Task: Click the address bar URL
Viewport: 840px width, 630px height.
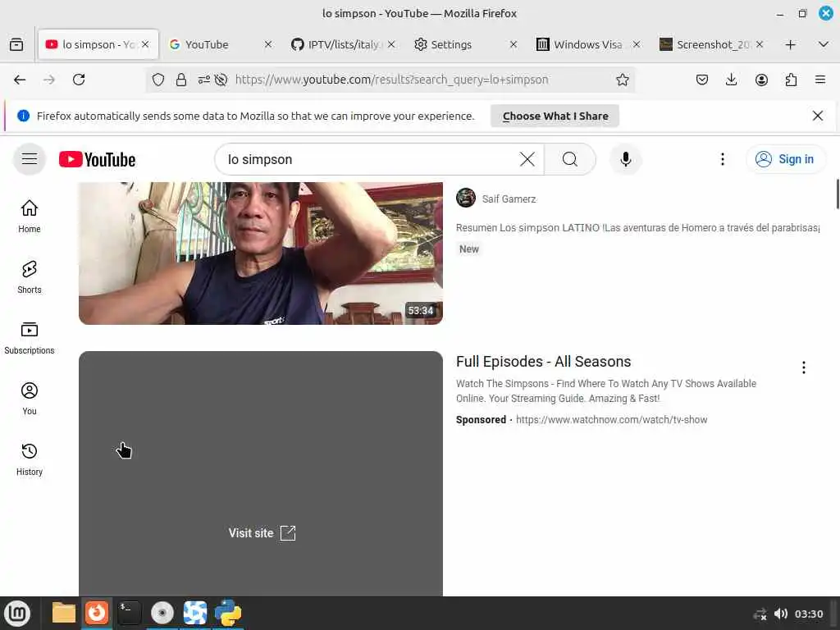Action: tap(391, 80)
